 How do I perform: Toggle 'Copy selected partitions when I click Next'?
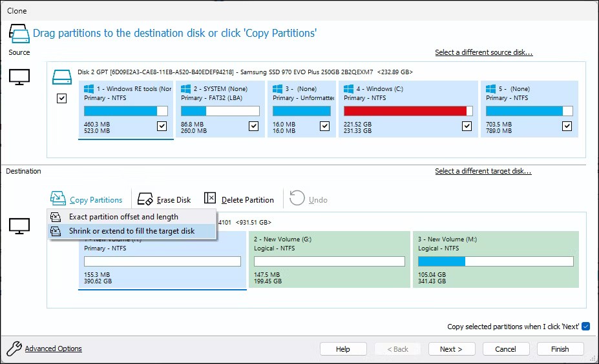(x=585, y=327)
